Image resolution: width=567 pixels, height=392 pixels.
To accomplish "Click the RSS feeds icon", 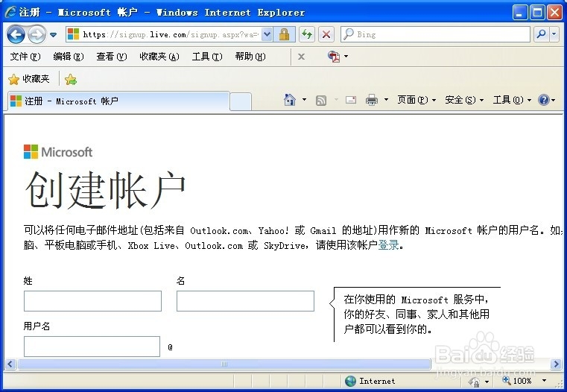I will pos(321,100).
